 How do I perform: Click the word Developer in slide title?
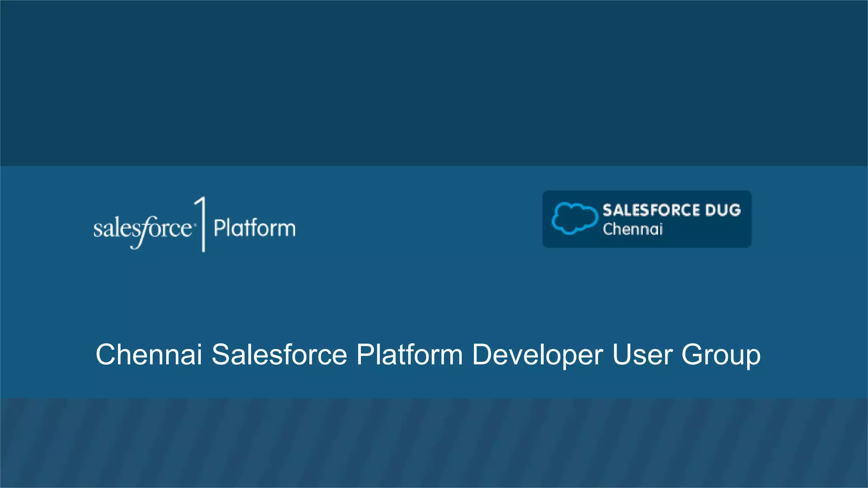point(537,355)
